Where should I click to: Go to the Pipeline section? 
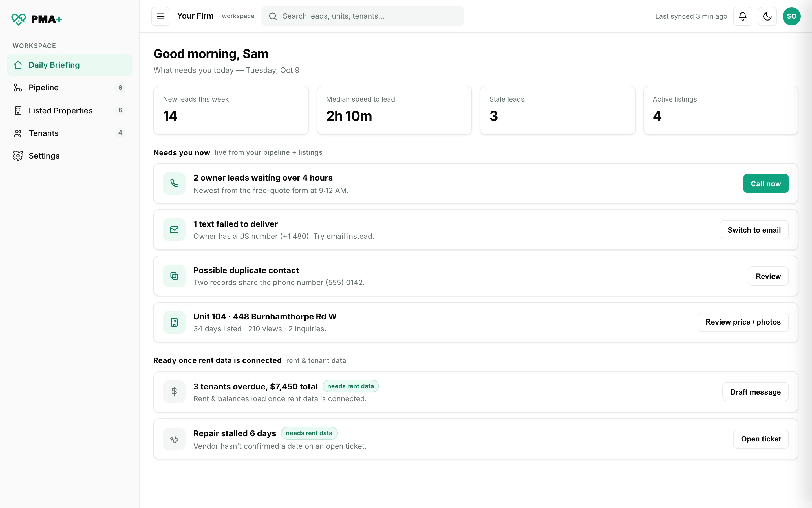pos(69,88)
